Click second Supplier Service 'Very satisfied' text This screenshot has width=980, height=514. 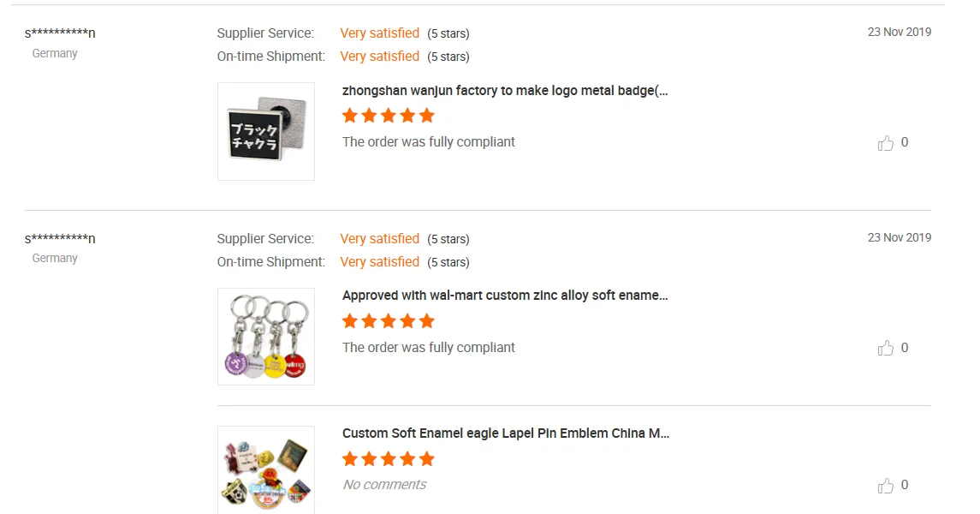379,239
